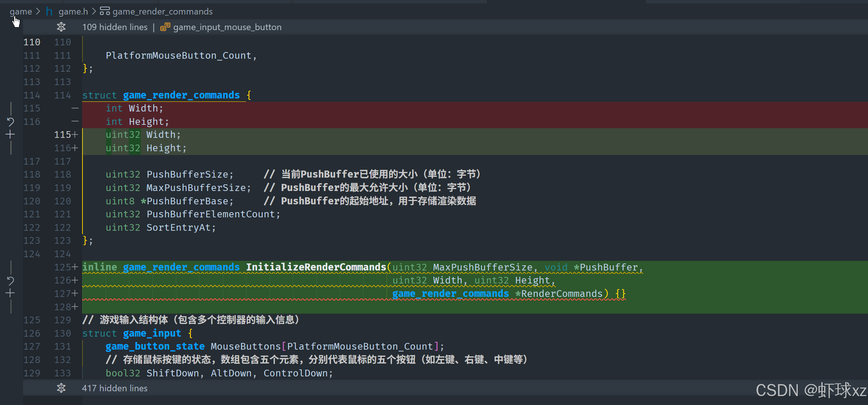Open the game.h breadcrumb item
The image size is (868, 405).
pyautogui.click(x=73, y=12)
